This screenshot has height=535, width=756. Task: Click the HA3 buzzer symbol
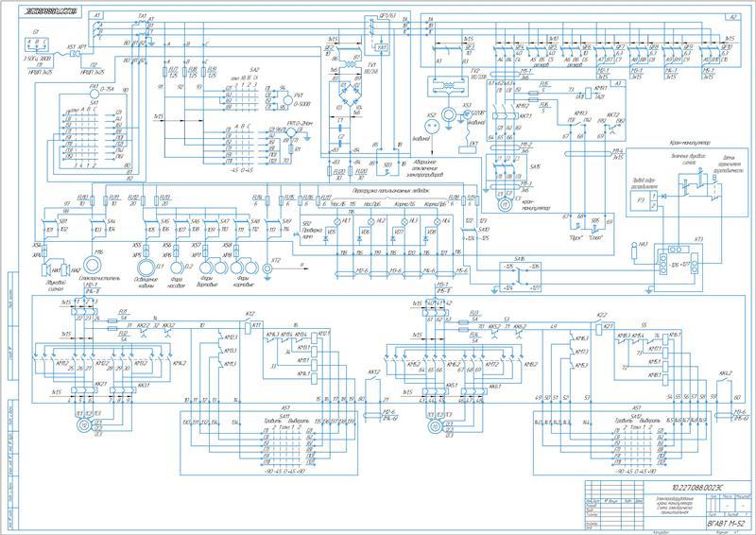click(635, 252)
